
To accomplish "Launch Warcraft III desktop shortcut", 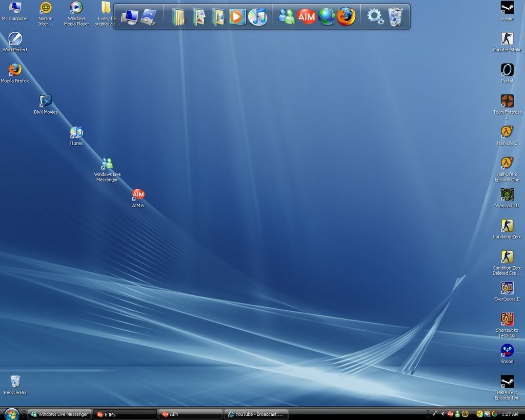I will click(507, 198).
